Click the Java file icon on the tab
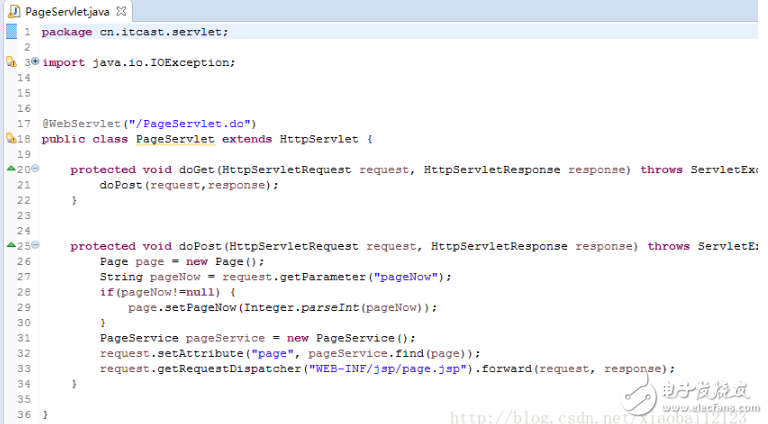The height and width of the screenshot is (424, 768). coord(13,10)
